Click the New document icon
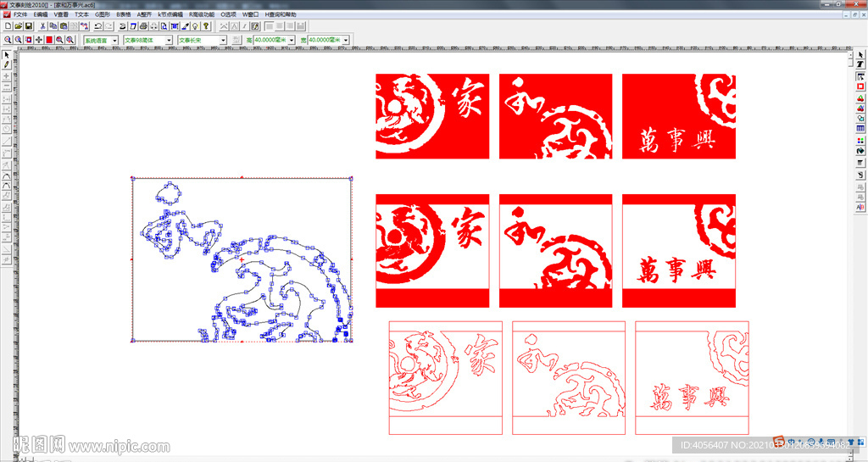Viewport: 868px width, 462px height. 8,26
